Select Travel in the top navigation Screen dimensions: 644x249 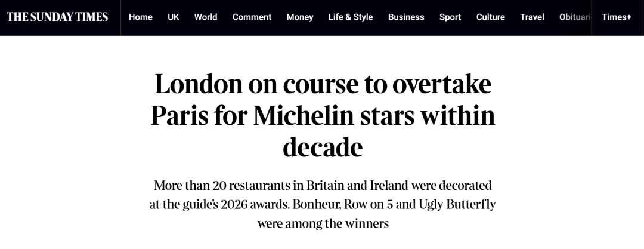(x=532, y=17)
